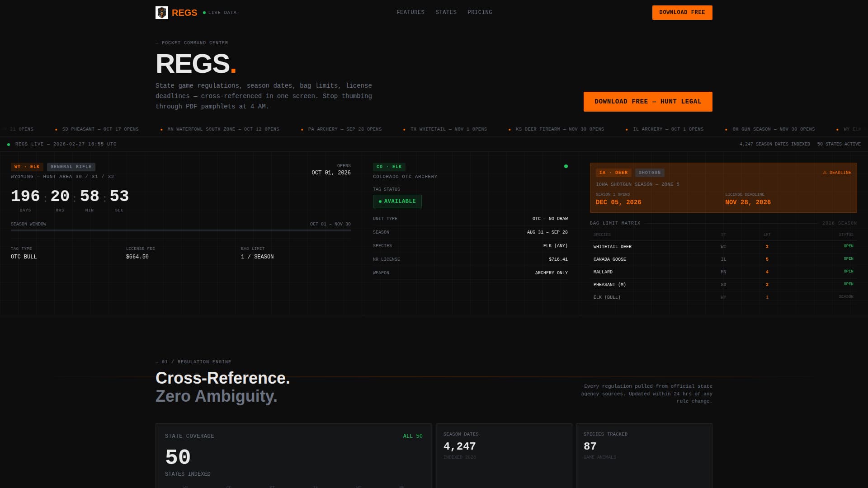Image resolution: width=868 pixels, height=488 pixels.
Task: Toggle the SHOTGUN badge on the Iowa card
Action: [x=650, y=172]
